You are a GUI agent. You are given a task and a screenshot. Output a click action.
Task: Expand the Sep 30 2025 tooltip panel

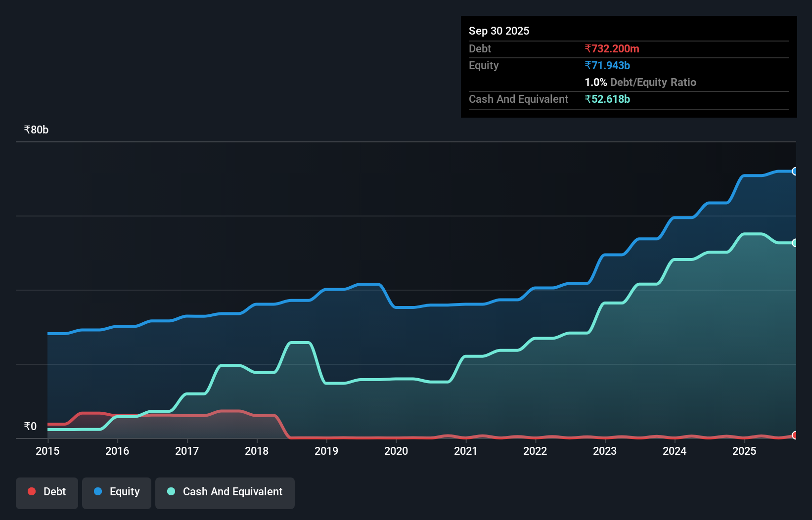[499, 31]
